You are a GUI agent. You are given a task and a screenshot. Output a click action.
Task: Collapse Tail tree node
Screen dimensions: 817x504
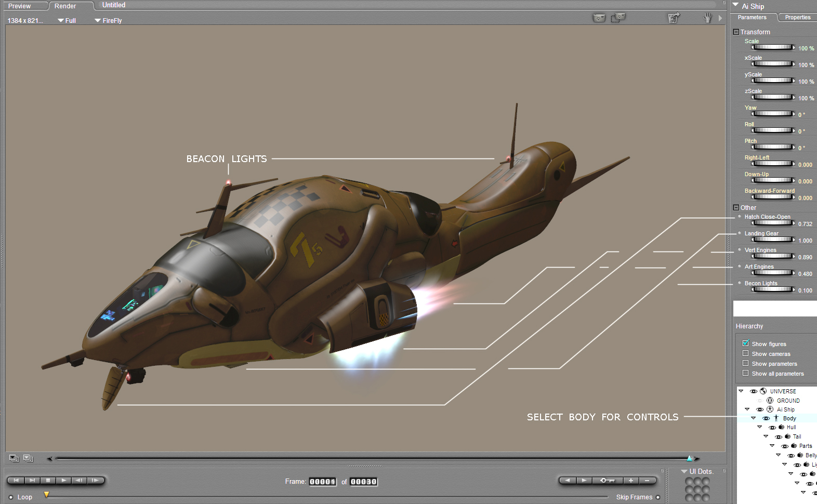766,436
